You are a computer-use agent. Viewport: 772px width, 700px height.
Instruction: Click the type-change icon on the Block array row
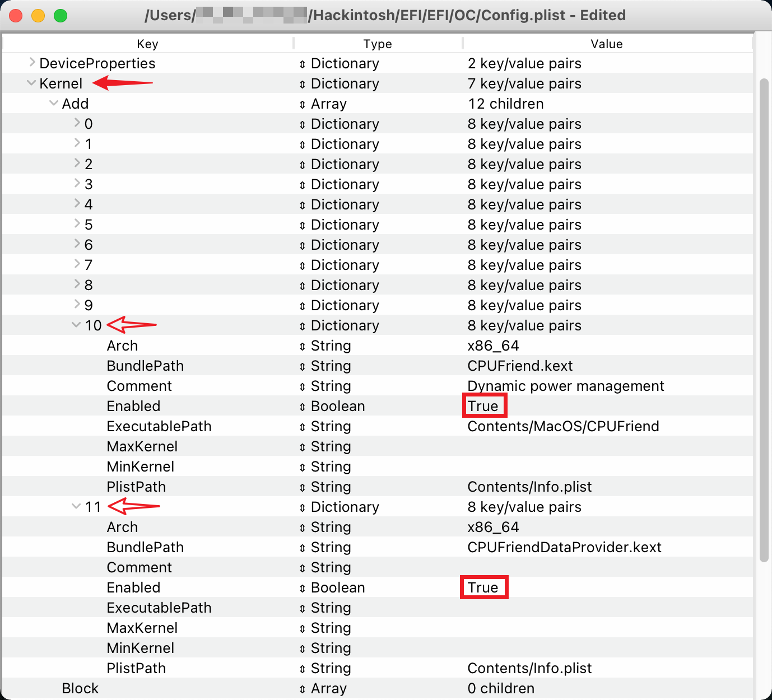click(301, 688)
